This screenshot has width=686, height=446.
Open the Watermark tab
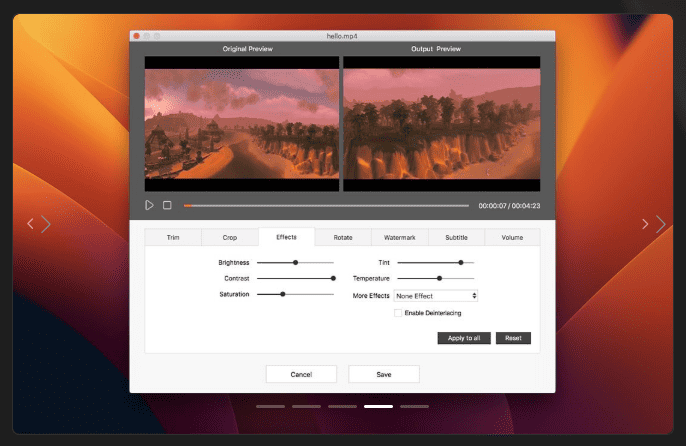399,237
